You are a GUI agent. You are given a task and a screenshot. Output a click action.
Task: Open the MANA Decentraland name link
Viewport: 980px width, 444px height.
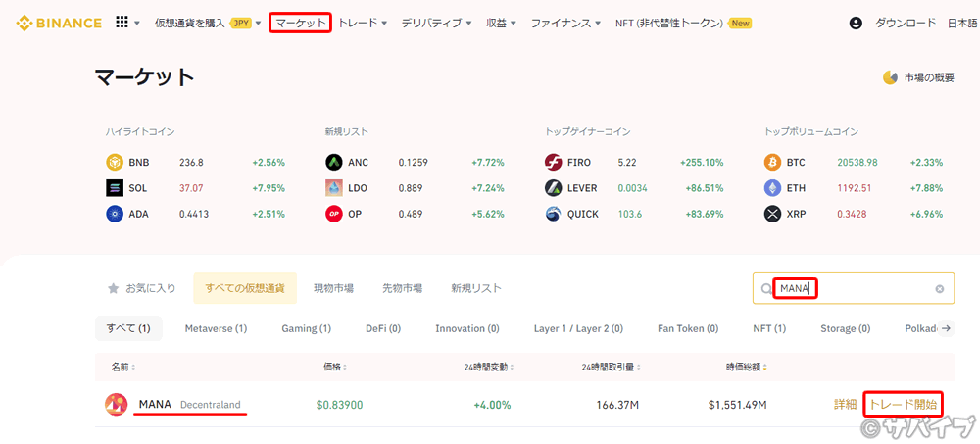click(189, 405)
